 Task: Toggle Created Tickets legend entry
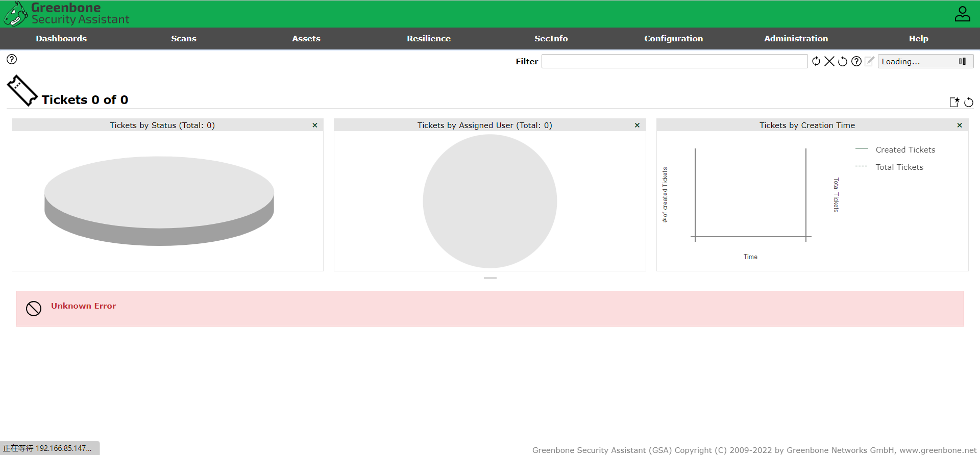click(x=905, y=149)
